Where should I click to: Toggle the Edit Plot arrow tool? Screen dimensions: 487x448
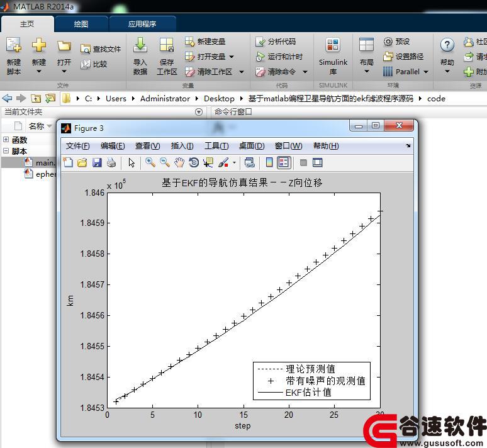point(132,162)
